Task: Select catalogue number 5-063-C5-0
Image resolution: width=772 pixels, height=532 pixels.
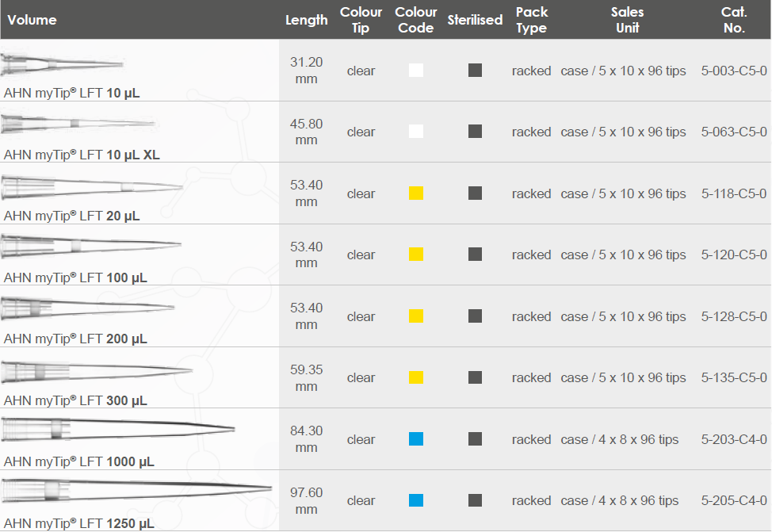Action: (x=734, y=132)
